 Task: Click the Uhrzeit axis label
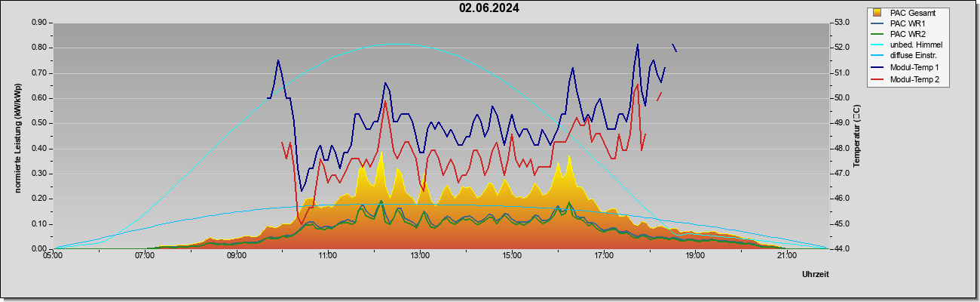tap(815, 275)
